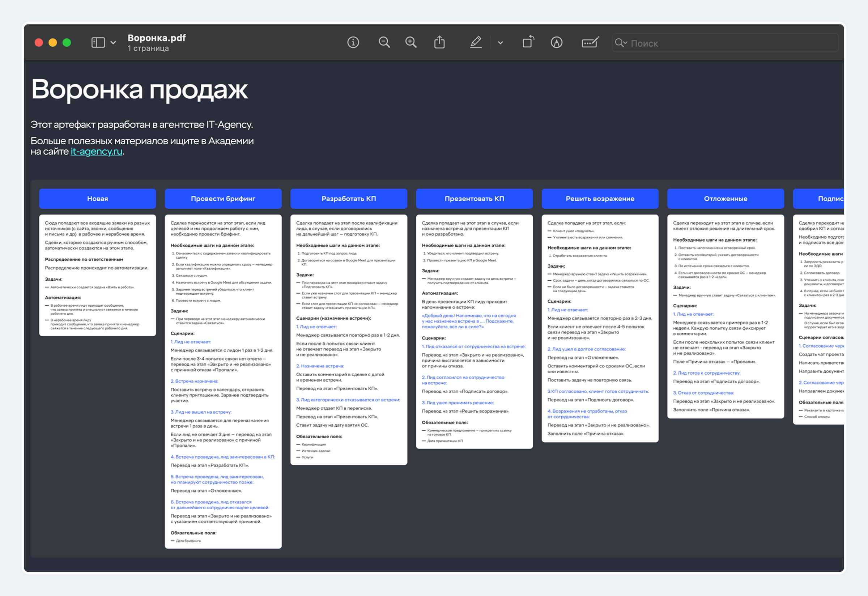
Task: Open the sidebar view options chevron
Action: [x=113, y=43]
